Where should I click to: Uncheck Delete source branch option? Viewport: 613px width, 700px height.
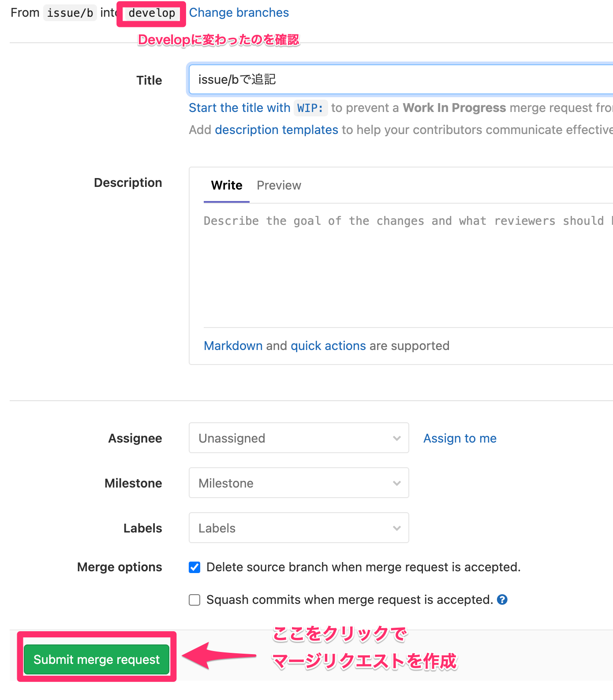[194, 567]
